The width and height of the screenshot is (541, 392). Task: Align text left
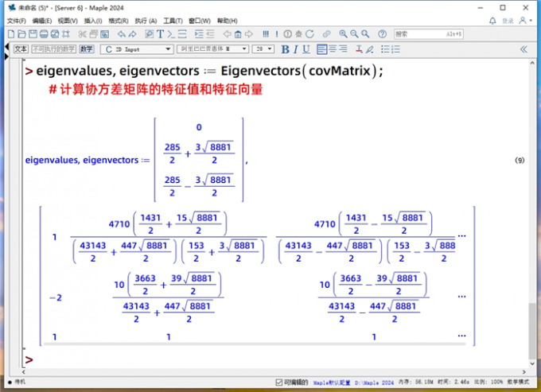pos(321,49)
